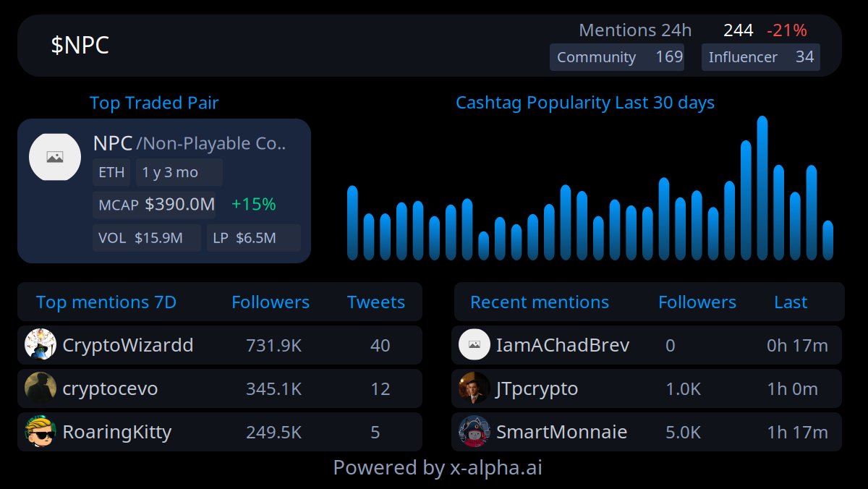Click the 1h 0m last-mention time

tap(793, 389)
